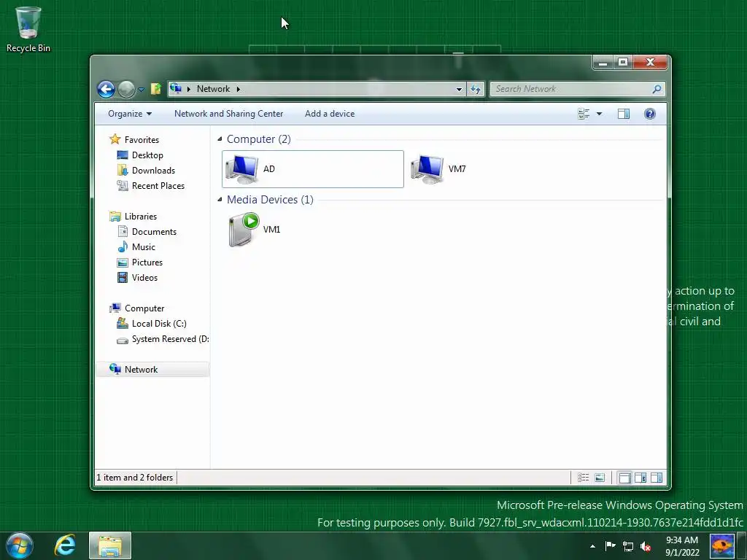
Task: Open the Recycle Bin on desktop
Action: point(28,29)
